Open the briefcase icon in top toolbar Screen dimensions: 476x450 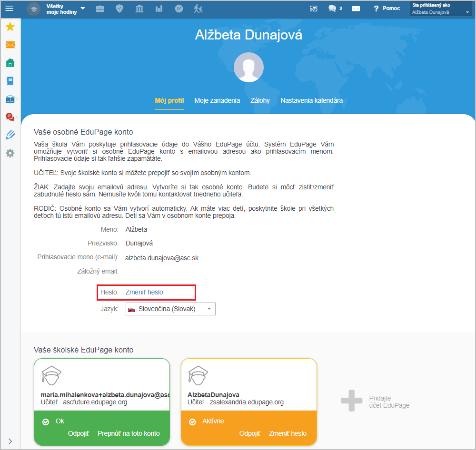coord(100,9)
